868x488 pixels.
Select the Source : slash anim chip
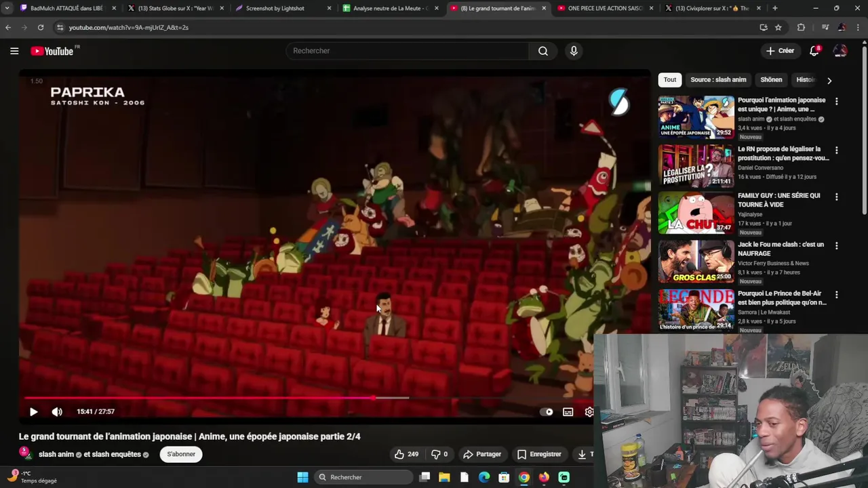[x=718, y=80]
